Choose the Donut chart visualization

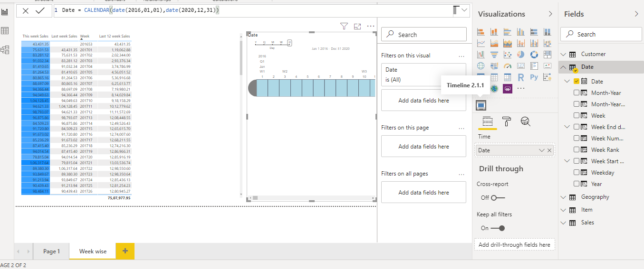534,55
